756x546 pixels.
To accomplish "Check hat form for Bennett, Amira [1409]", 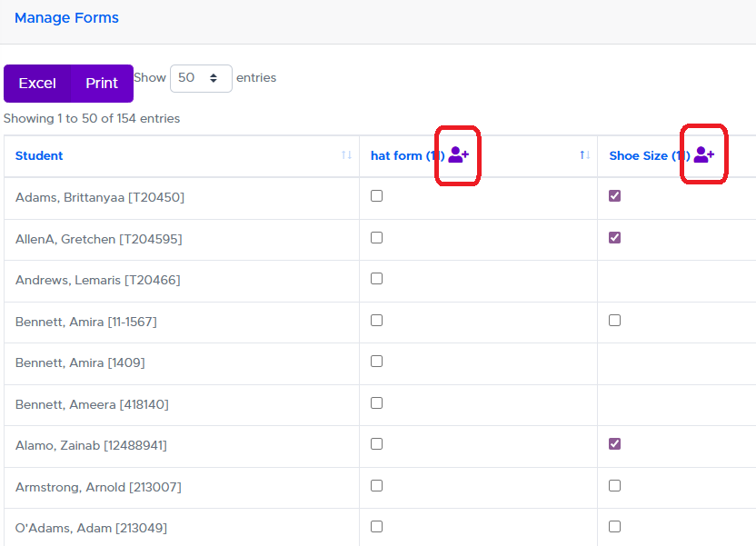I will coord(377,362).
